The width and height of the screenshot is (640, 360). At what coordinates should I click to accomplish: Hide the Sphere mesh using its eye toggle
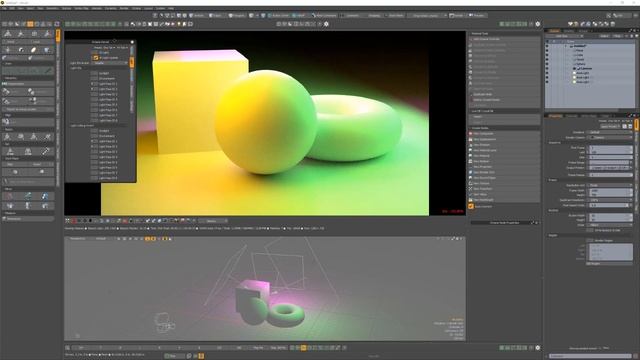pyautogui.click(x=547, y=64)
